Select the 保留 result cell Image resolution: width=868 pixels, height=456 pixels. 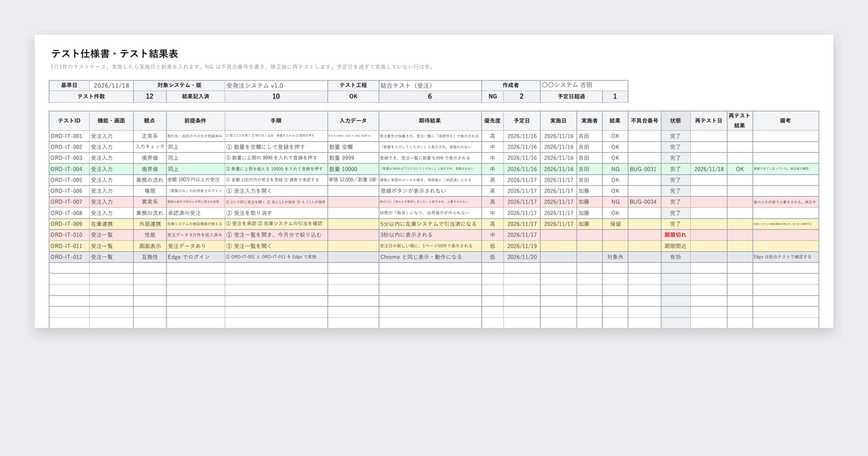coord(615,224)
